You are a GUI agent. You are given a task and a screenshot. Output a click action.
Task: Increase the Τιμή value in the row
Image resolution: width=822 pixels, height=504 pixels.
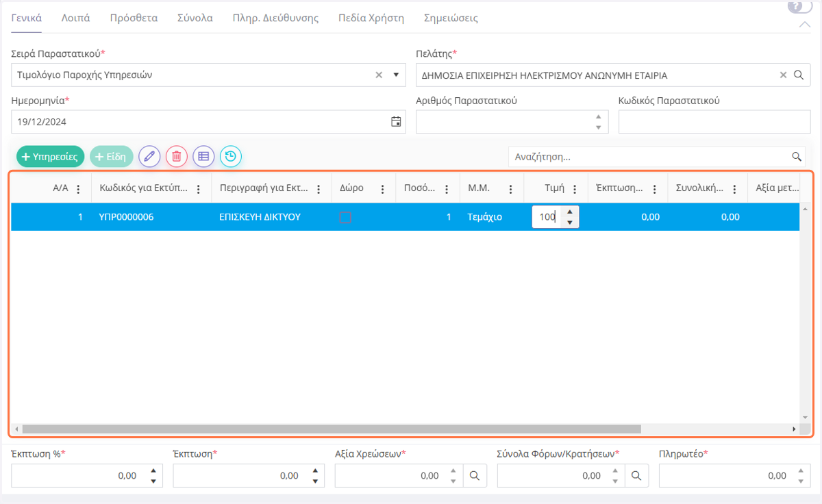[x=570, y=212]
